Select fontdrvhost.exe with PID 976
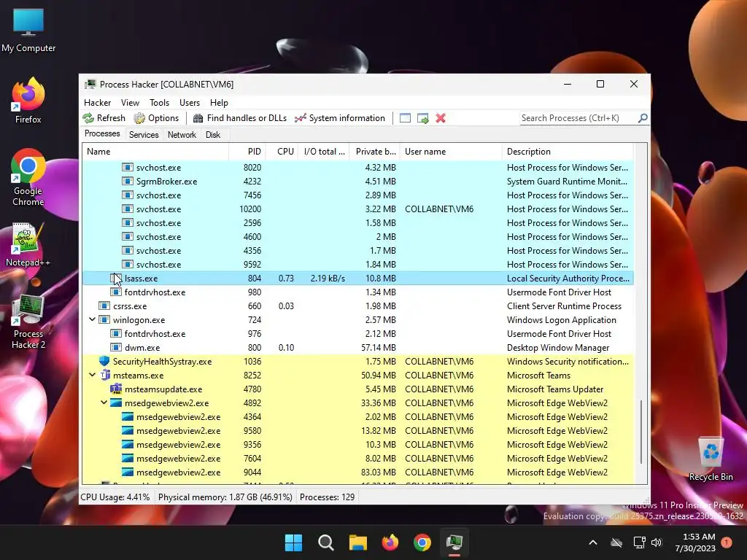Viewport: 747px width, 560px height. click(x=357, y=334)
